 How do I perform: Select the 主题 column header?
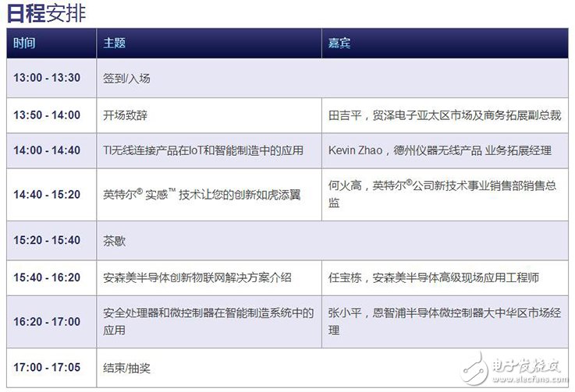point(115,44)
